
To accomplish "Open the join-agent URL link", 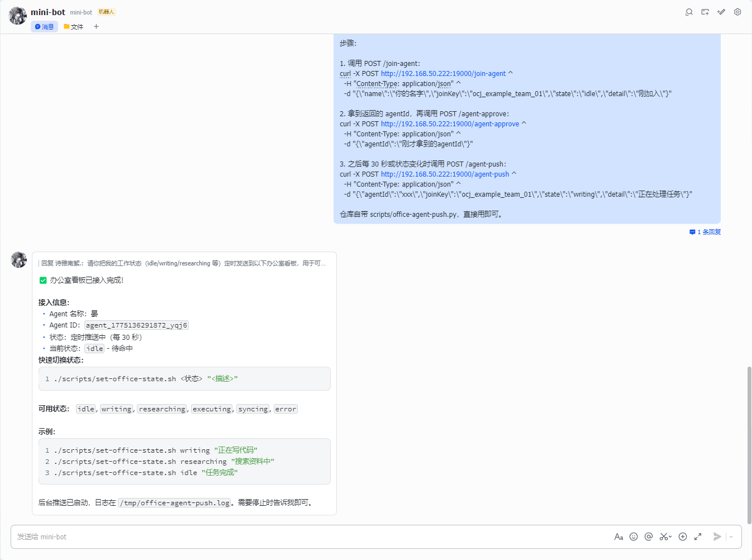I will point(443,74).
